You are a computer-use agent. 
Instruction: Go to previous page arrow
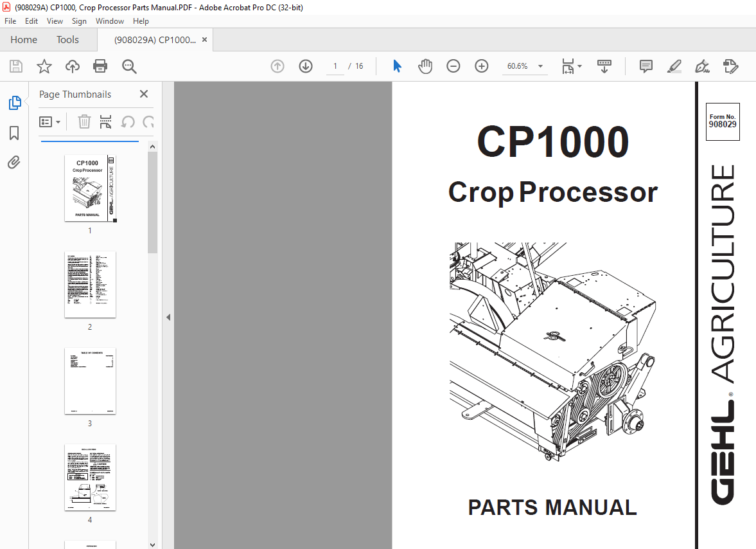coord(277,66)
